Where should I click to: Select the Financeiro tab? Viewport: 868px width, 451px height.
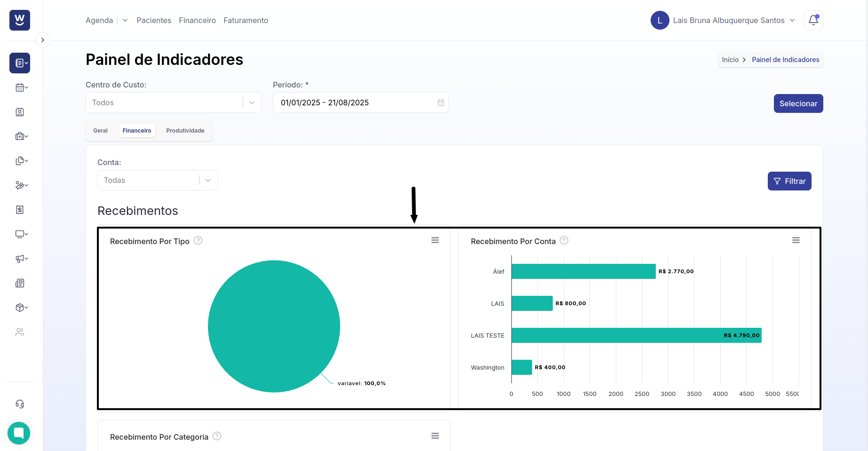click(137, 131)
